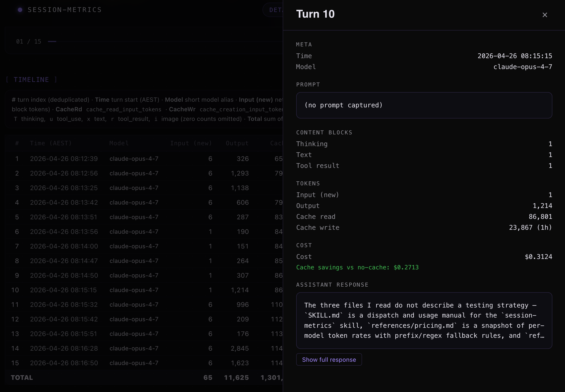Close the Turn 10 detail panel
Viewport: 565px width, 392px height.
click(545, 15)
